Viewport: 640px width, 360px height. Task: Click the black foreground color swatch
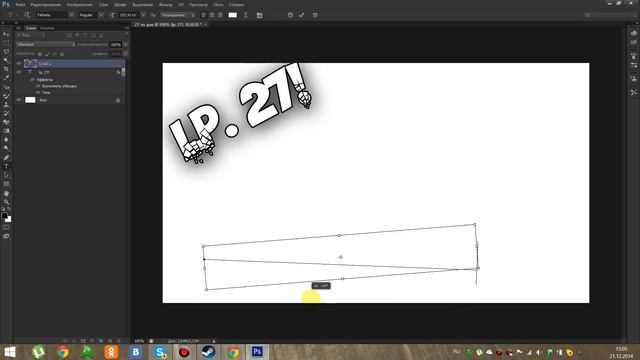point(4,216)
